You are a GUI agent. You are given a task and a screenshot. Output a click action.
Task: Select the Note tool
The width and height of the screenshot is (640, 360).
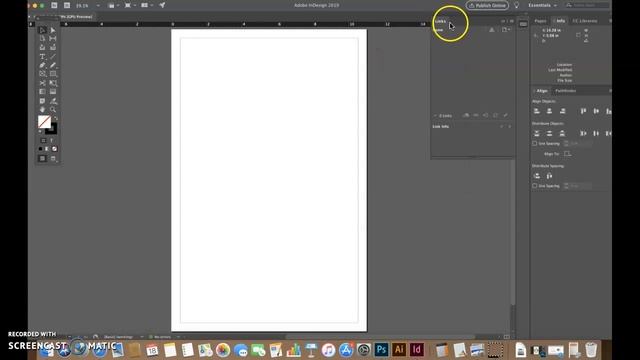[x=42, y=101]
